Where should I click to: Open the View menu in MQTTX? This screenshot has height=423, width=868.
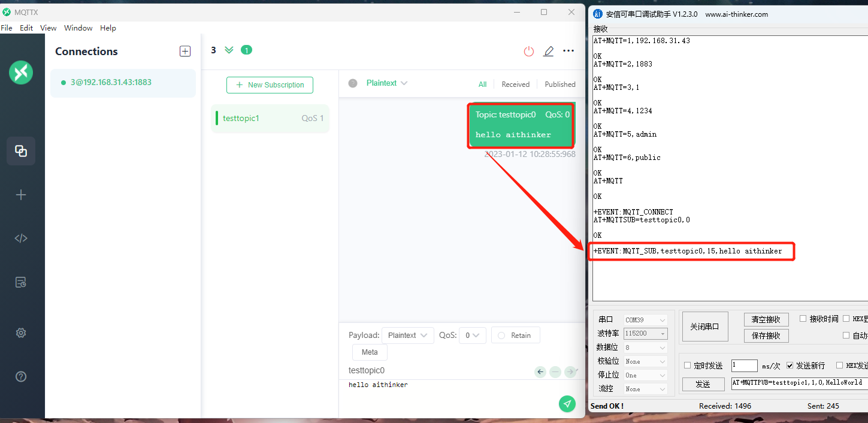point(48,28)
